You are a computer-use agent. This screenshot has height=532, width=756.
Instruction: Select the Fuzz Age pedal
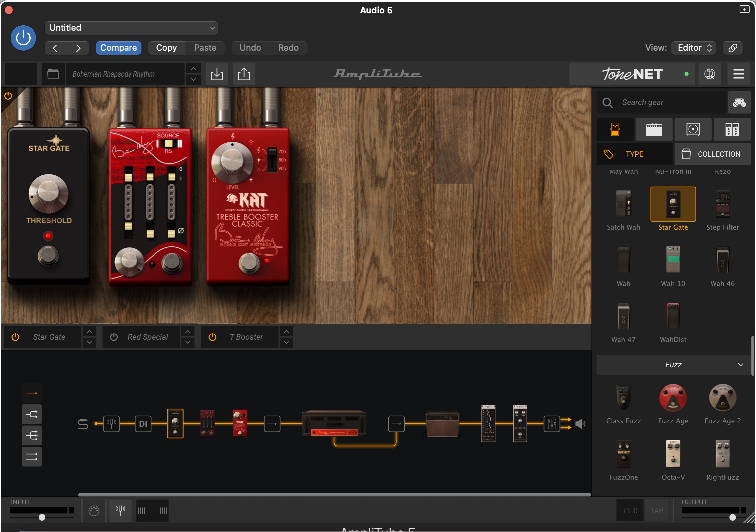point(673,404)
